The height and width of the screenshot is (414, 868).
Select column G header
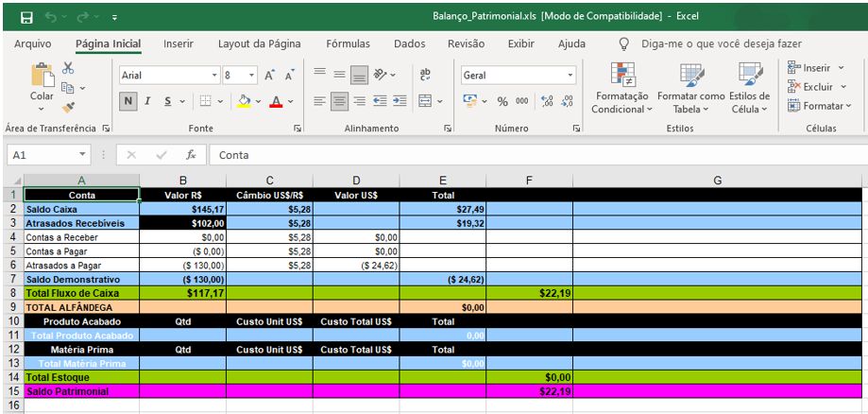click(718, 181)
